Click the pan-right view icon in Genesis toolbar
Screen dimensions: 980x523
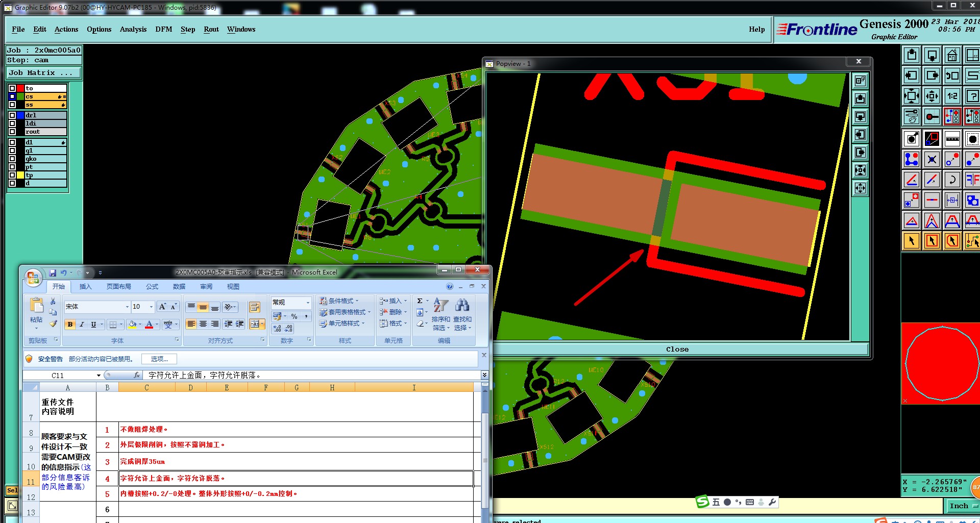pyautogui.click(x=932, y=76)
